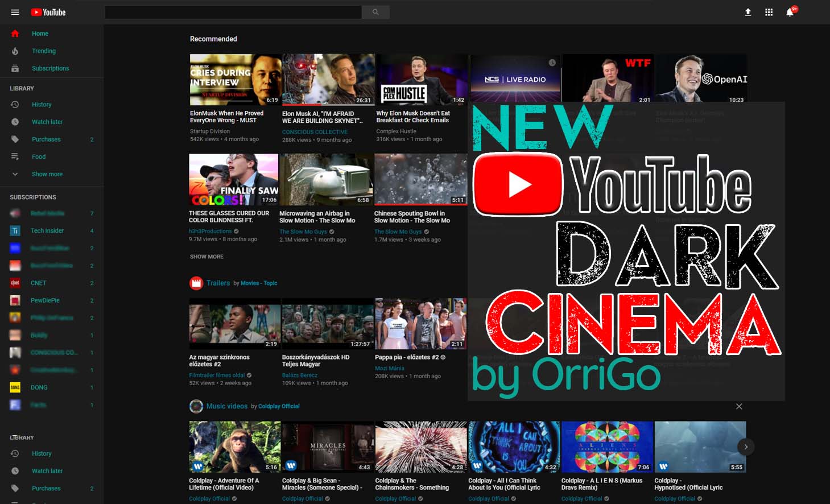The width and height of the screenshot is (830, 504).
Task: Open Startup Division channel link
Action: (210, 131)
